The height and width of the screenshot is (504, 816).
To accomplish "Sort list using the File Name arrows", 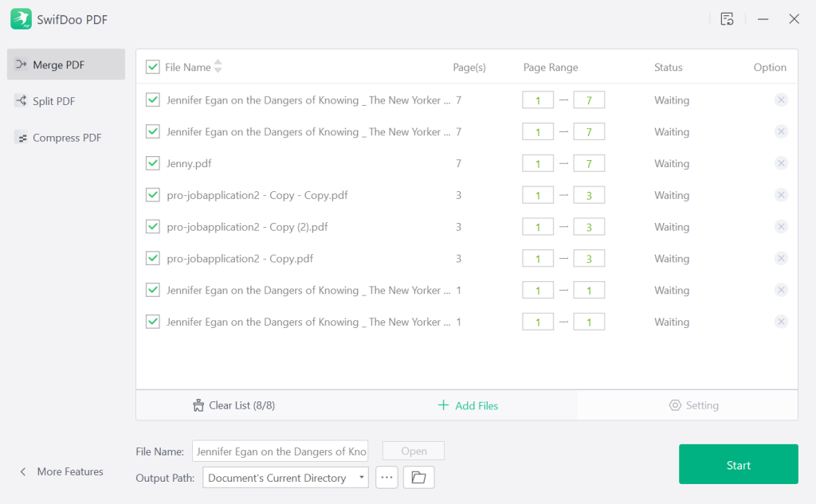I will click(218, 66).
